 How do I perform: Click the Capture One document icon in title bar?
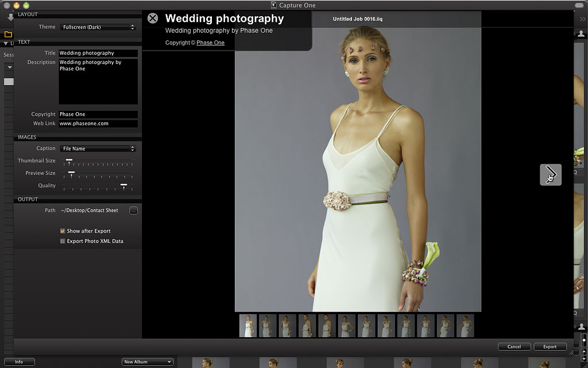tap(274, 5)
